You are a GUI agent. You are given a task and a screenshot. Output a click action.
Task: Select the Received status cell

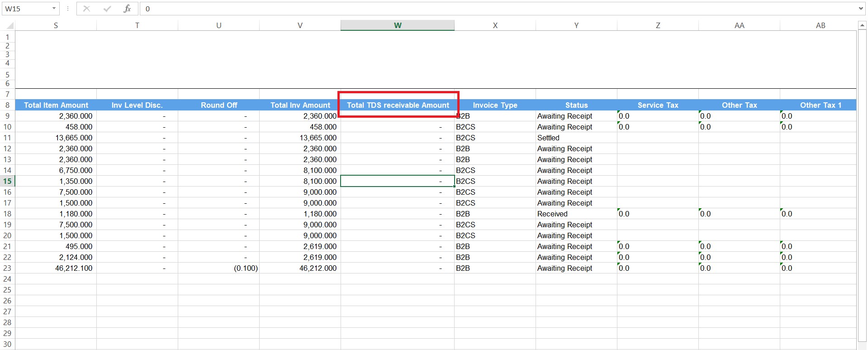(576, 214)
